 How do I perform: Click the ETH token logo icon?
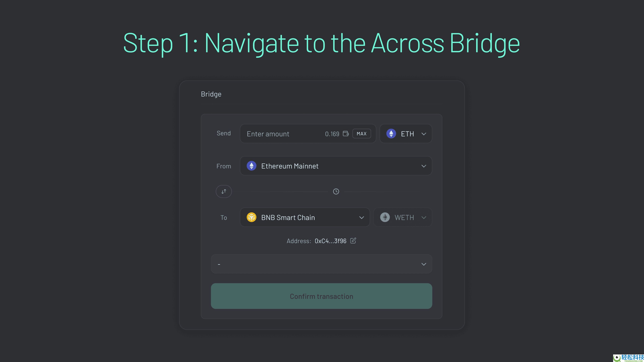391,134
